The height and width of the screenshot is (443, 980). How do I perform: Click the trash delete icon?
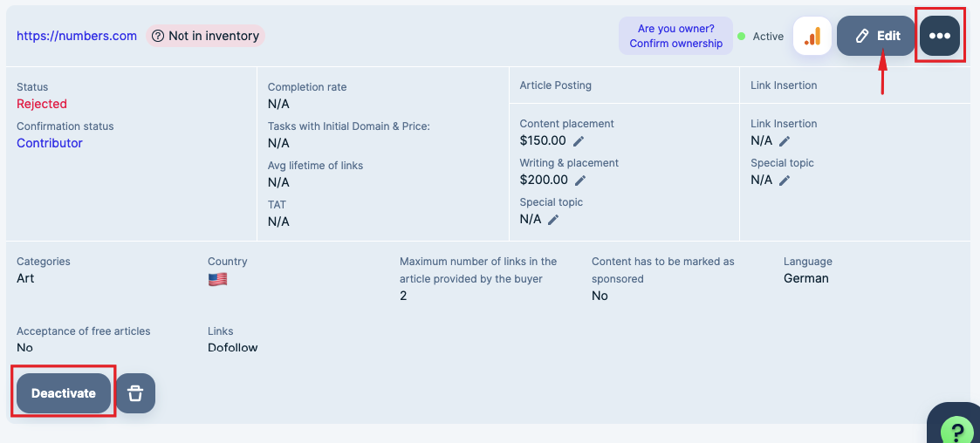click(135, 393)
